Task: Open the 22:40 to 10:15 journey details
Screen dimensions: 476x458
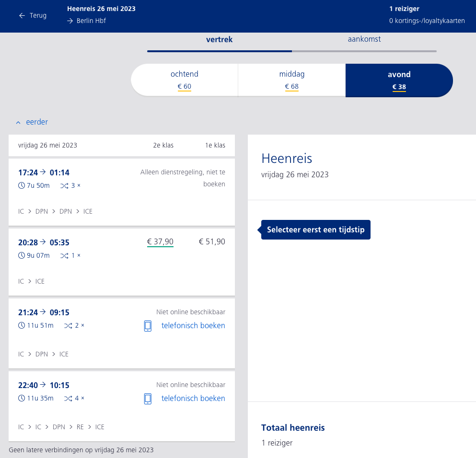Action: coord(44,385)
